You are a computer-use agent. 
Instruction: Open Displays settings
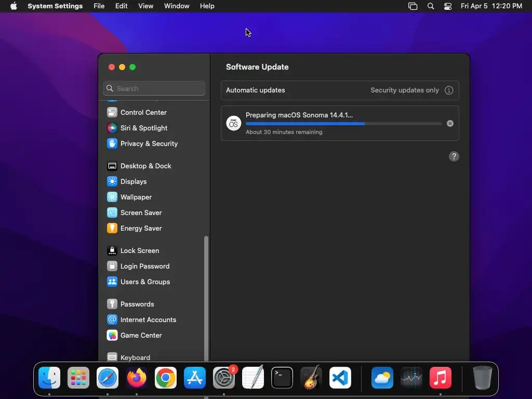tap(127, 181)
